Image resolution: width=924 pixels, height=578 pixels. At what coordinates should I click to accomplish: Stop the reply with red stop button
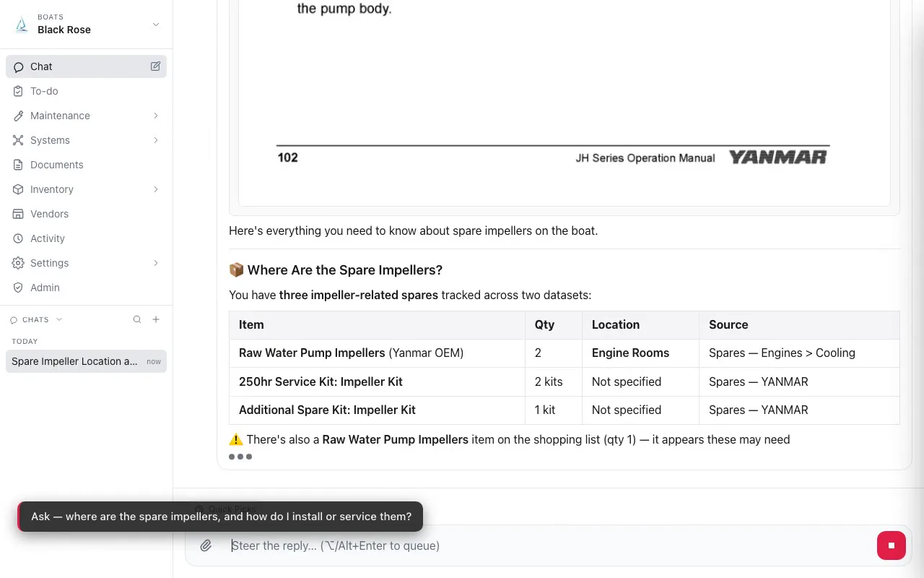coord(892,545)
